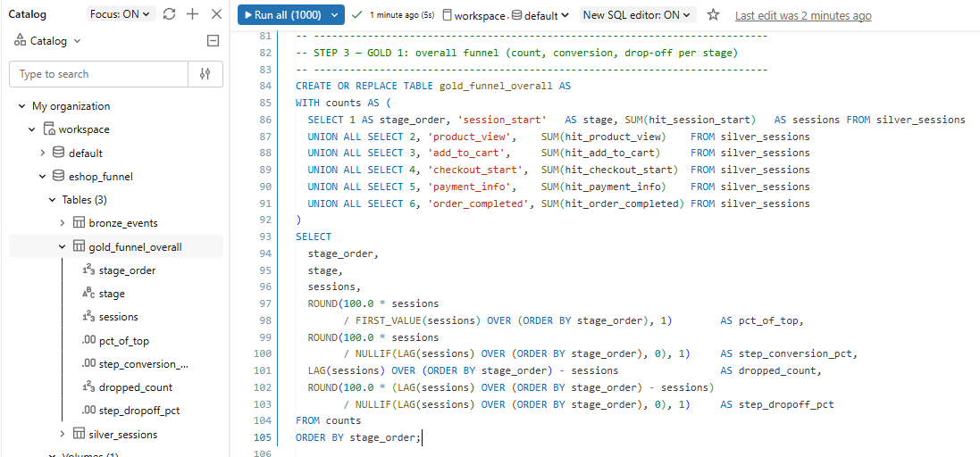This screenshot has width=980, height=457.
Task: Click the Type to search field
Action: click(x=99, y=74)
